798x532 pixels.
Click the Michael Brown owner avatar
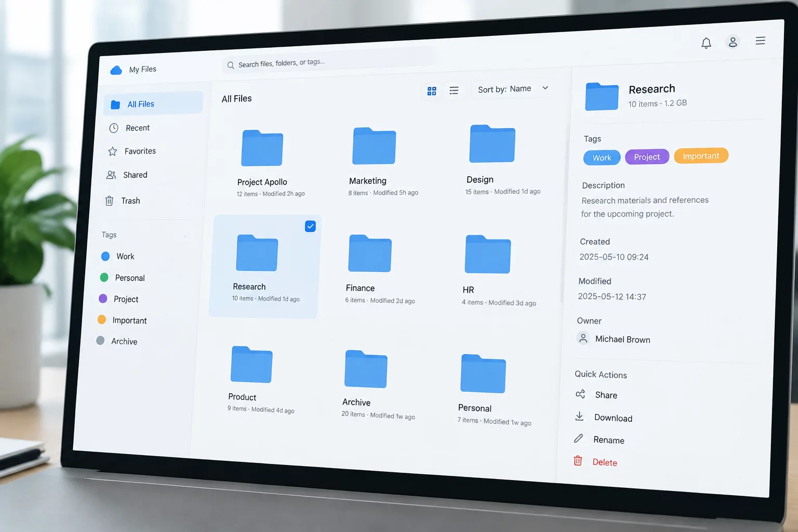[x=583, y=338]
